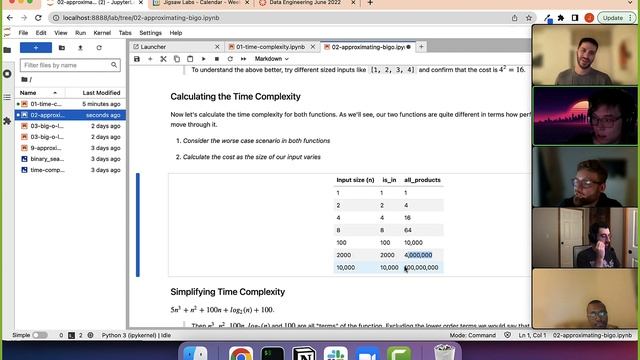Image resolution: width=640 pixels, height=360 pixels.
Task: Open the Kernel menu
Action: (102, 33)
